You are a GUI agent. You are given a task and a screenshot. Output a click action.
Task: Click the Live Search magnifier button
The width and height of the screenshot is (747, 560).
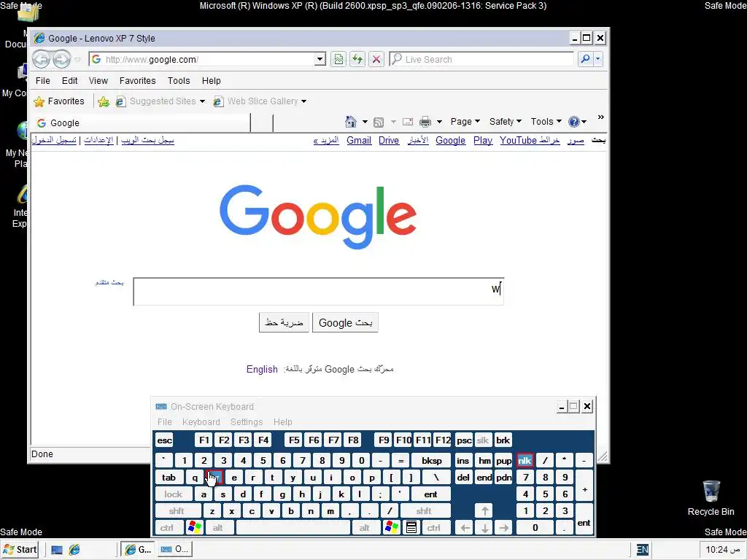click(585, 59)
